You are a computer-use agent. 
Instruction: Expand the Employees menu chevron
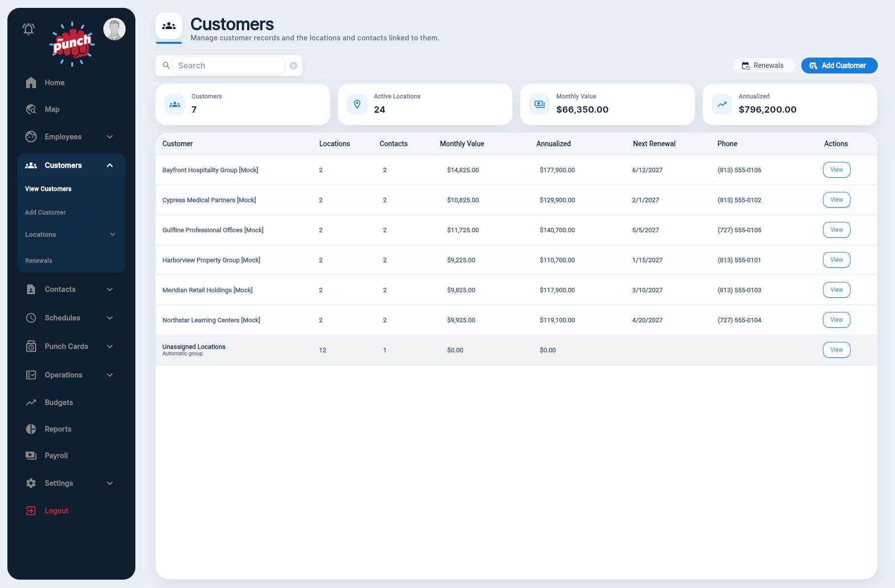click(x=110, y=137)
